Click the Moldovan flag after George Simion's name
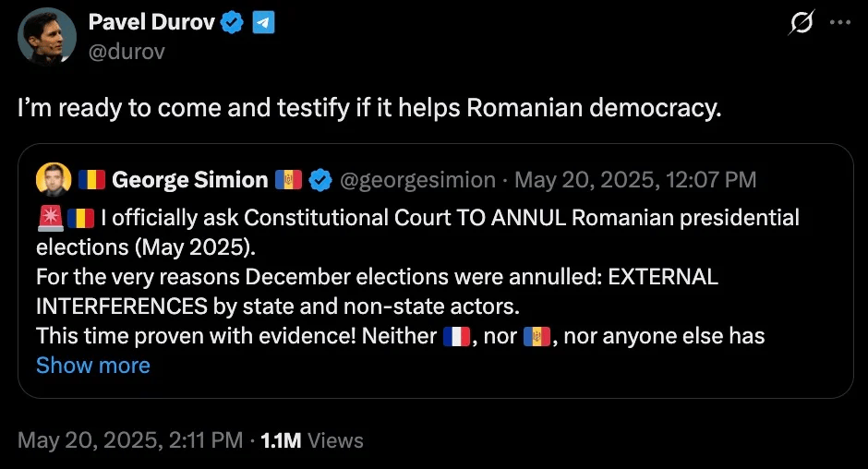 click(x=288, y=179)
